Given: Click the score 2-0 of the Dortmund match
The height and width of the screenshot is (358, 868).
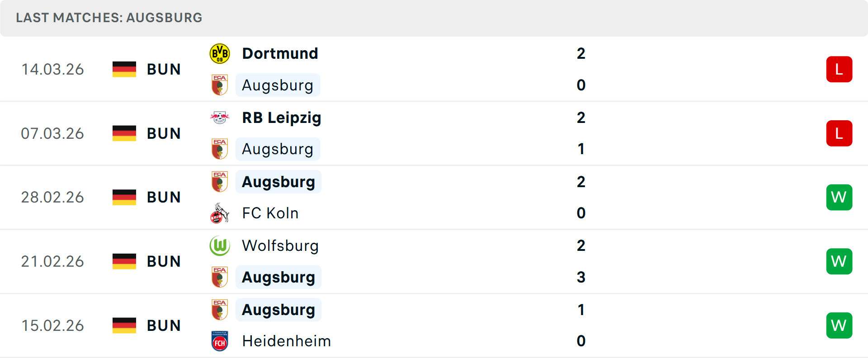Looking at the screenshot, I should point(581,69).
